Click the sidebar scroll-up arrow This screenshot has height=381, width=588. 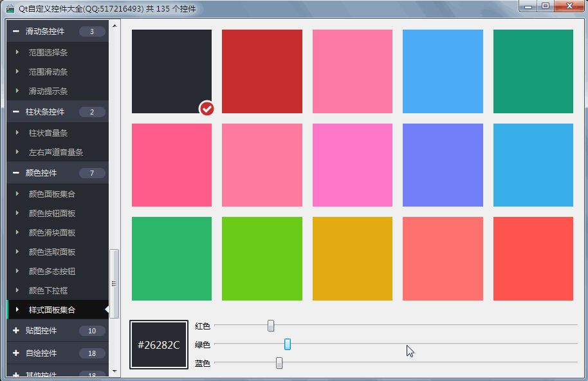pos(115,26)
